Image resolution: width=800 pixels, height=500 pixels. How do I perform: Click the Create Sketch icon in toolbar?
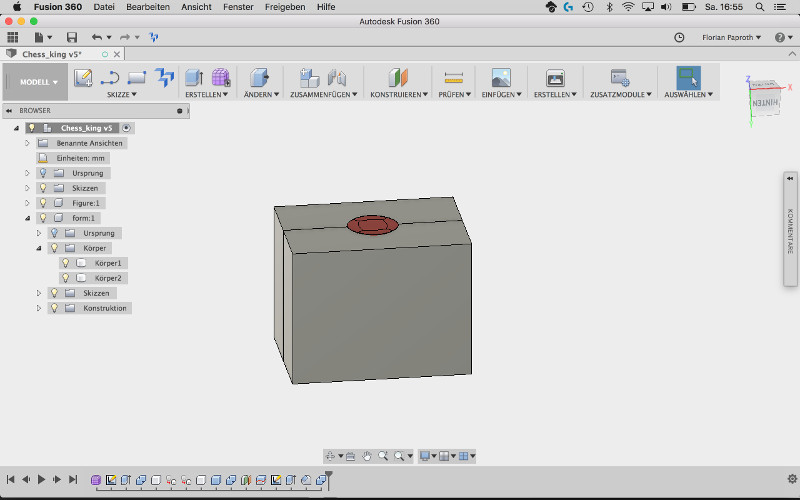coord(83,77)
